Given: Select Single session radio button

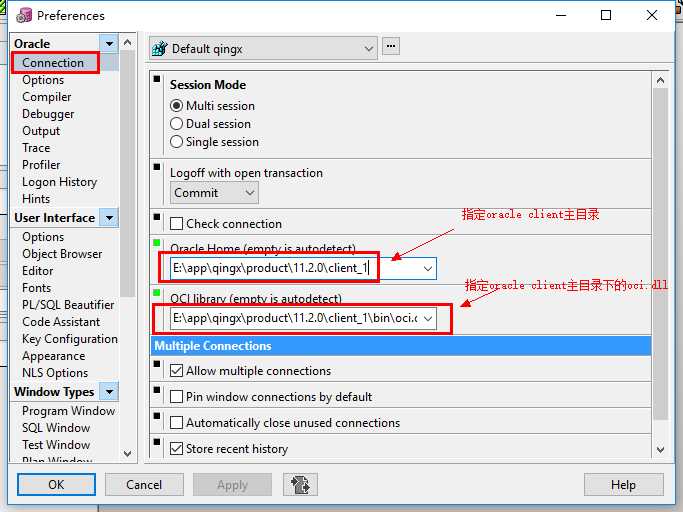Looking at the screenshot, I should tap(176, 142).
